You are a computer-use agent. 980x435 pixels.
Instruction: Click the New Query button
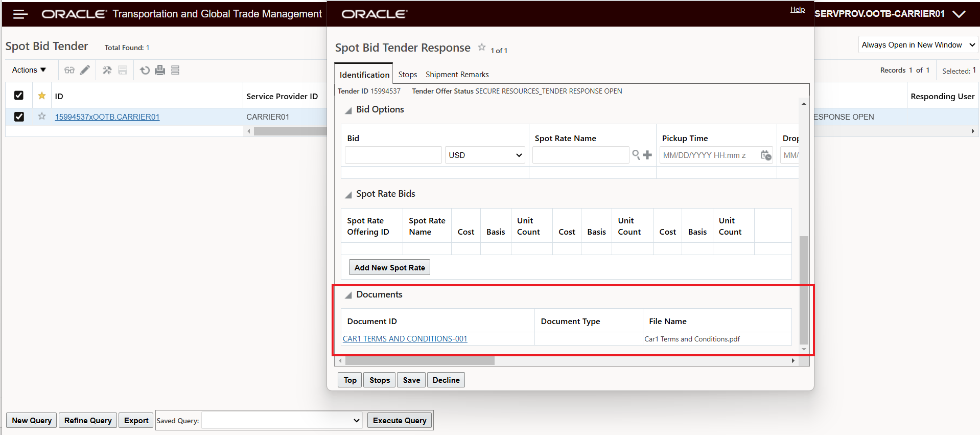tap(32, 420)
